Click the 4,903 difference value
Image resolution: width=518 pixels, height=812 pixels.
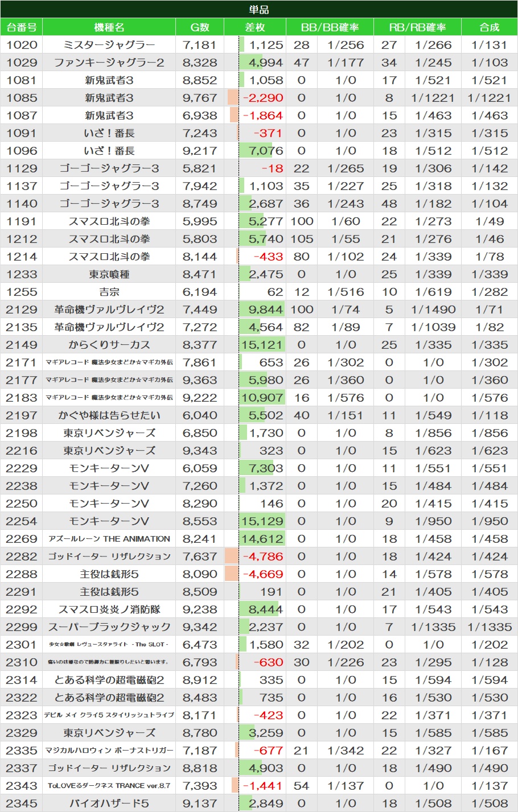[x=266, y=768]
